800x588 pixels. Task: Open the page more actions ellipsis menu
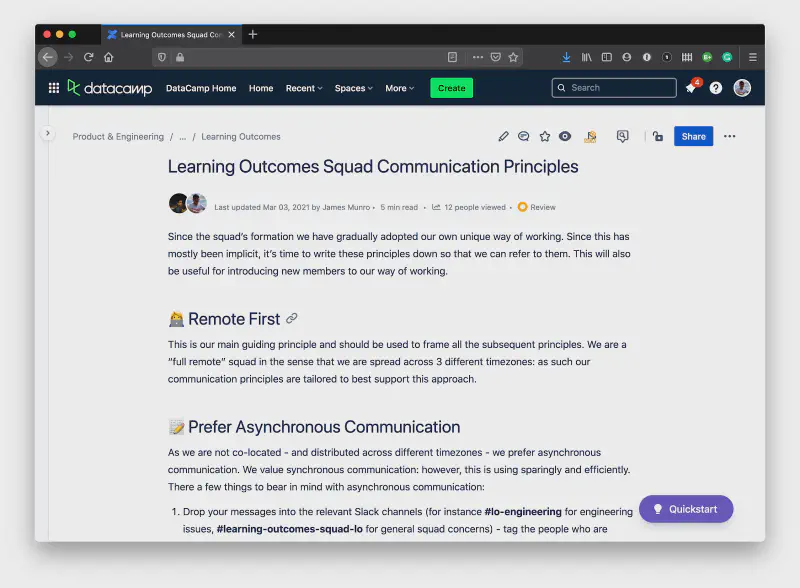[729, 137]
